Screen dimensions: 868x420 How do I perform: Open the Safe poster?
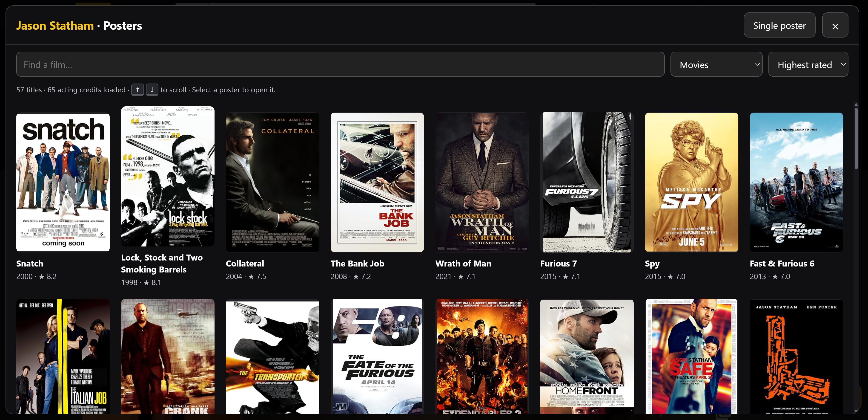pos(691,356)
